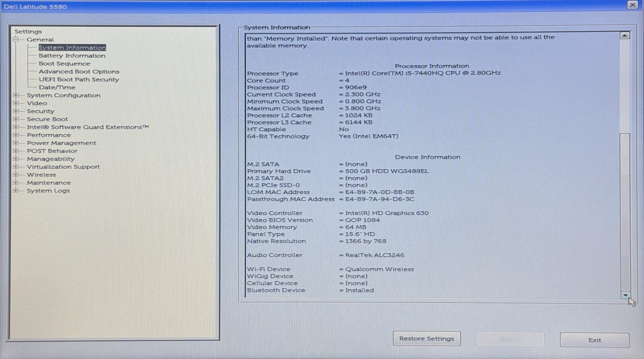Select the System Logs label
Viewport: 644px width, 359px height.
(48, 191)
